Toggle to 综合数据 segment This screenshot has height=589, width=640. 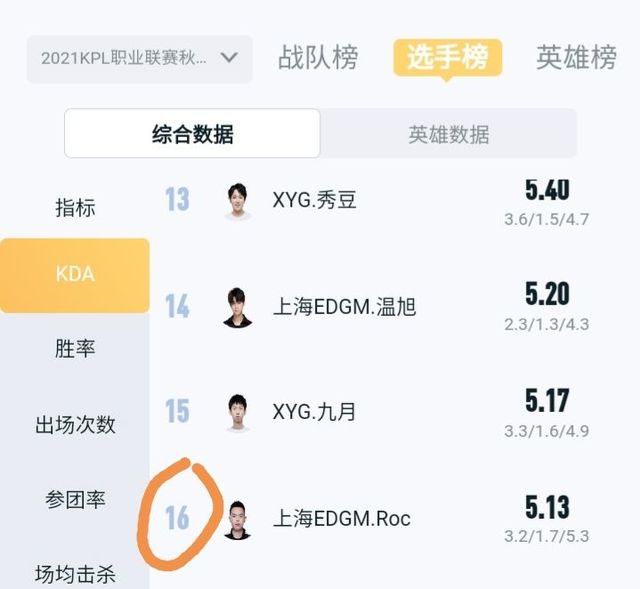pyautogui.click(x=192, y=134)
